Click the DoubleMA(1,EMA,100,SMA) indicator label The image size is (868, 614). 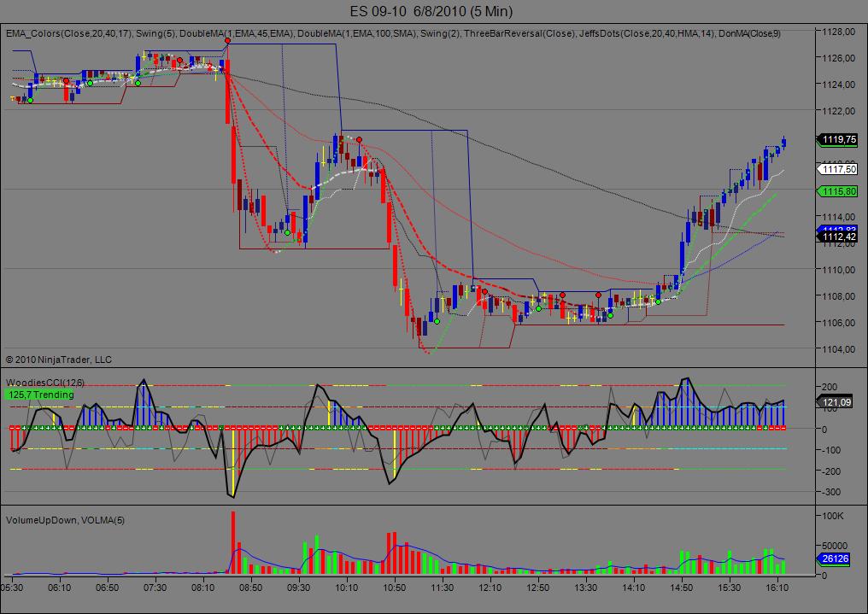point(356,34)
